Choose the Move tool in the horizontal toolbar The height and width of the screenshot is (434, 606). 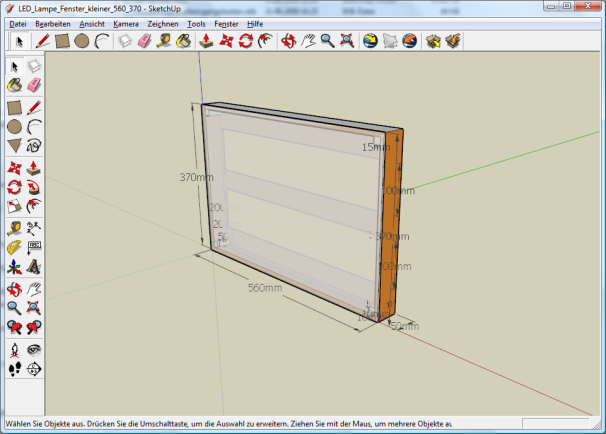[226, 41]
